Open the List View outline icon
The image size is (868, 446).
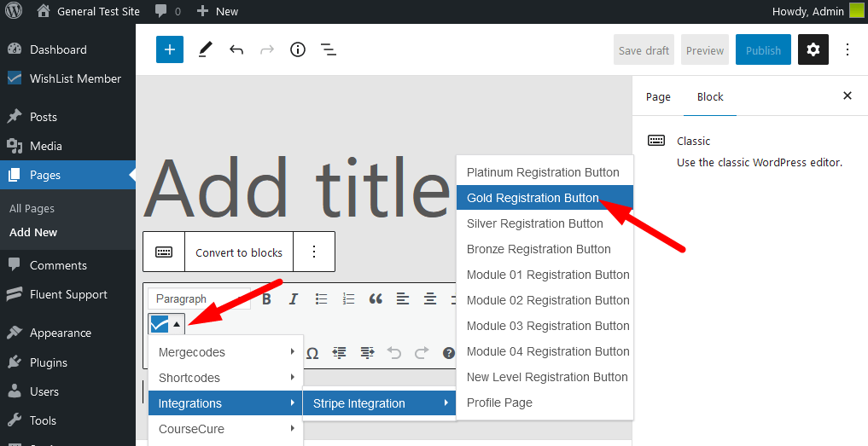[329, 49]
